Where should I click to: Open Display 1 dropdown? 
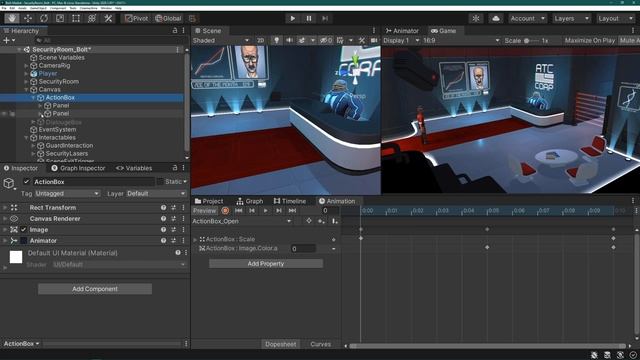click(401, 40)
